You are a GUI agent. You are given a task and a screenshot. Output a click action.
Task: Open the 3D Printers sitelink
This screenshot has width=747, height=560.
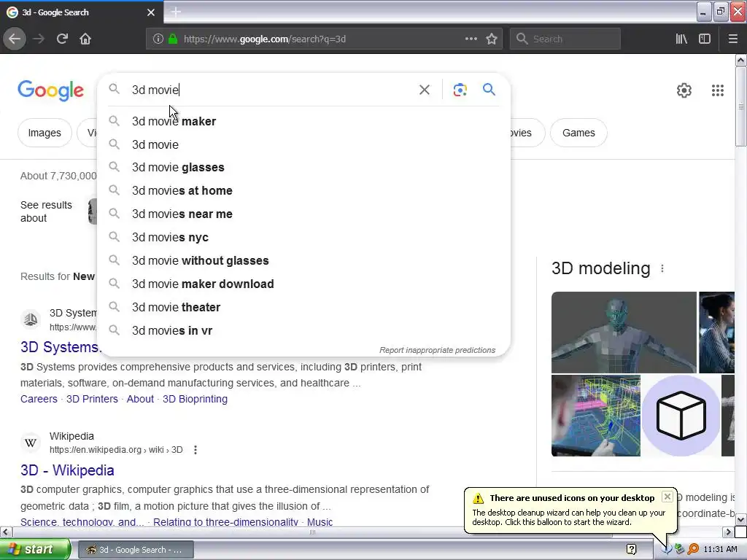click(x=92, y=399)
